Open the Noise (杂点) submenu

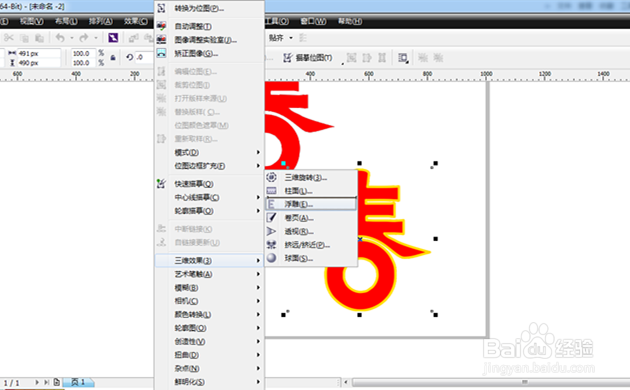[209, 368]
